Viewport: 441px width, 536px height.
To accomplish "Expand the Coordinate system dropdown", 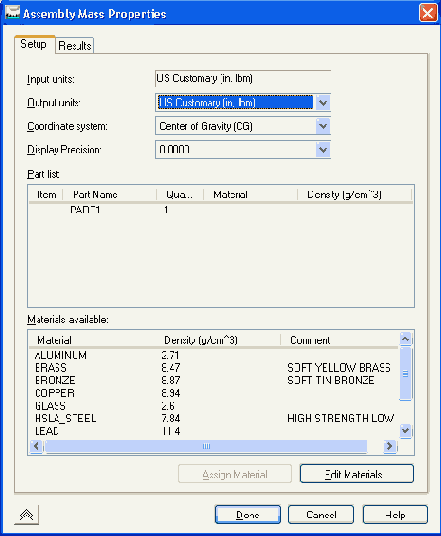I will [x=323, y=126].
